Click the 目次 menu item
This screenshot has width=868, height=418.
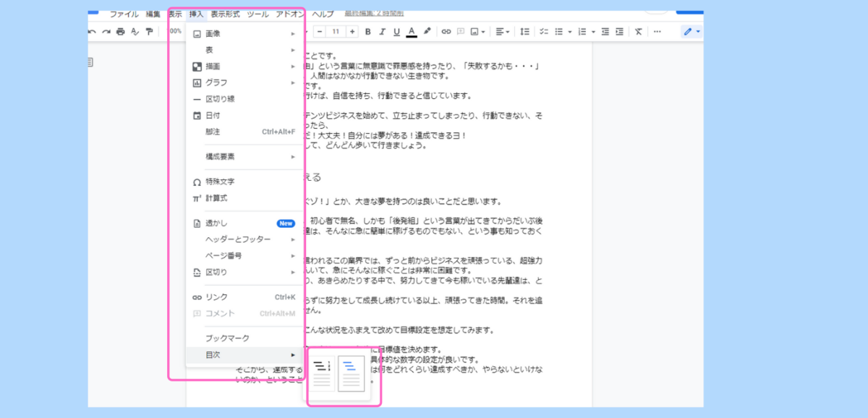tap(244, 355)
